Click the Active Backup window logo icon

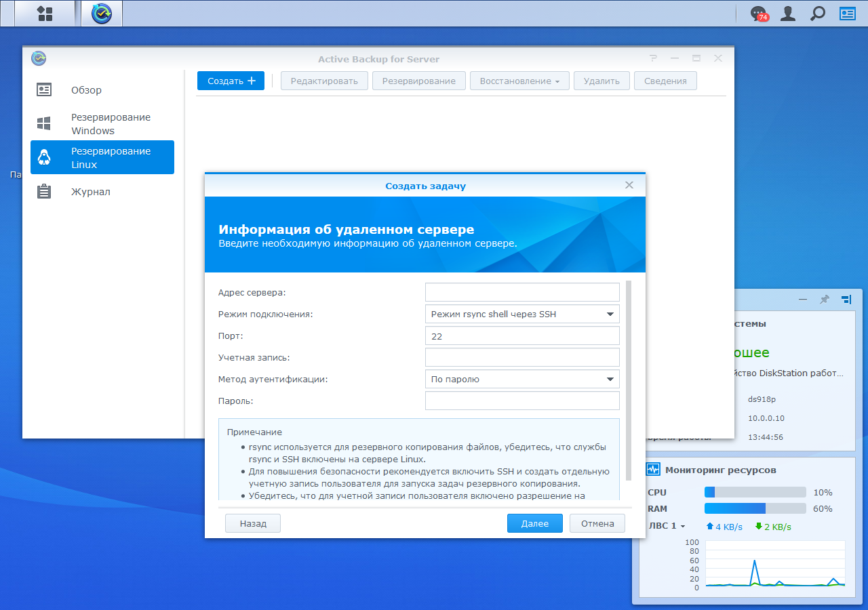pyautogui.click(x=39, y=58)
